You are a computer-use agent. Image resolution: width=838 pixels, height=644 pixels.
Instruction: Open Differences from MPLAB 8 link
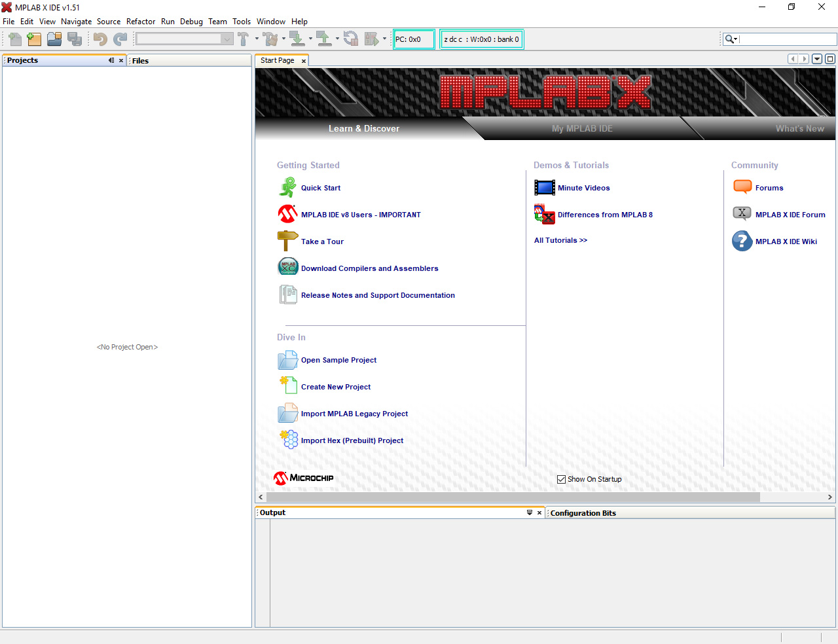coord(605,215)
